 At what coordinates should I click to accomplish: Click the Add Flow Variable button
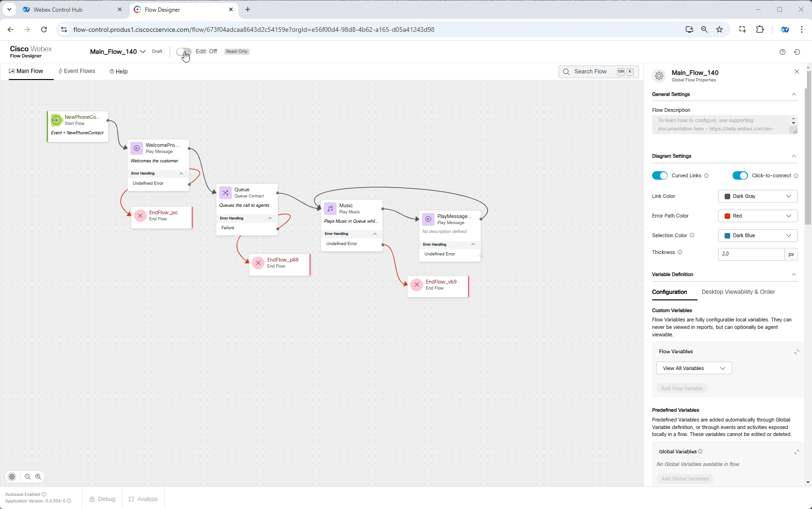tap(682, 388)
